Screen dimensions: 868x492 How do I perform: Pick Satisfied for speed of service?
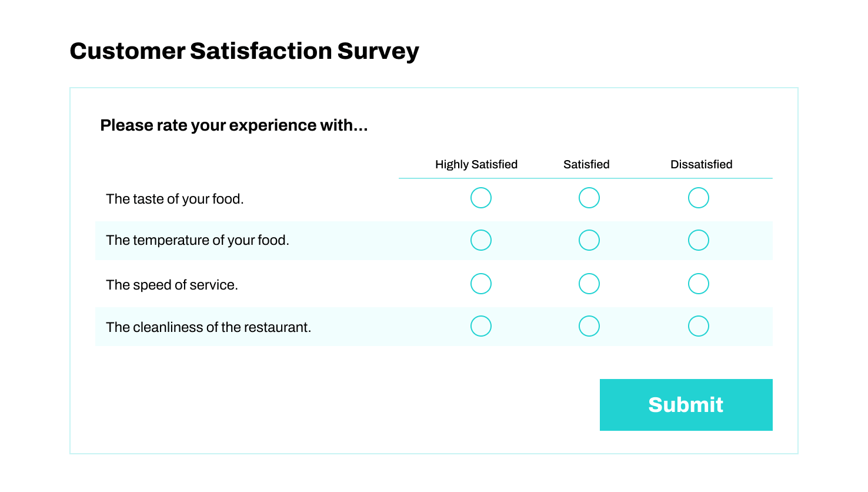589,284
